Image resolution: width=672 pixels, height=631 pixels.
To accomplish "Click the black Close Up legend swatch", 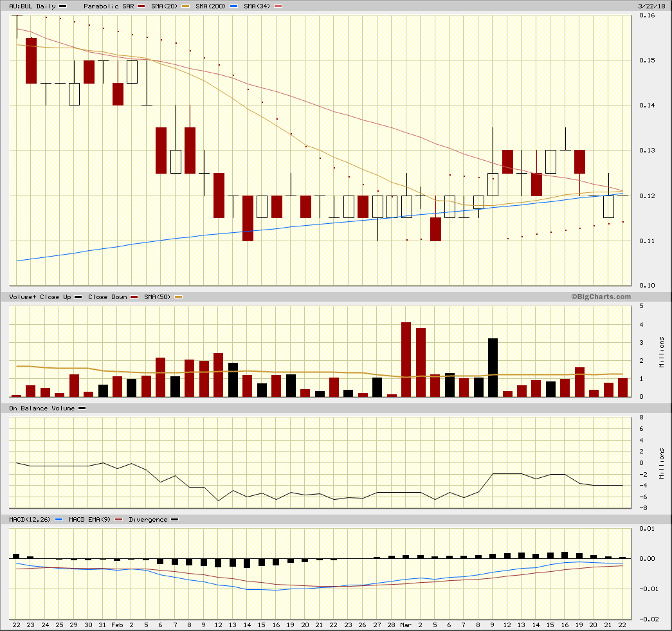I will click(78, 297).
